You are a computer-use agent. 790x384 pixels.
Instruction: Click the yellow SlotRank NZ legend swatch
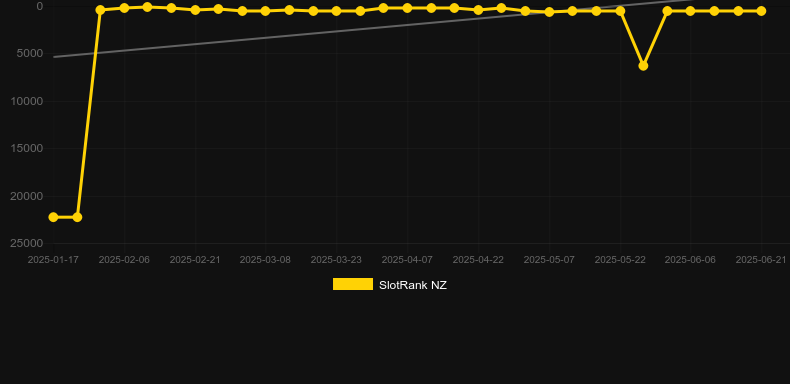pyautogui.click(x=353, y=284)
